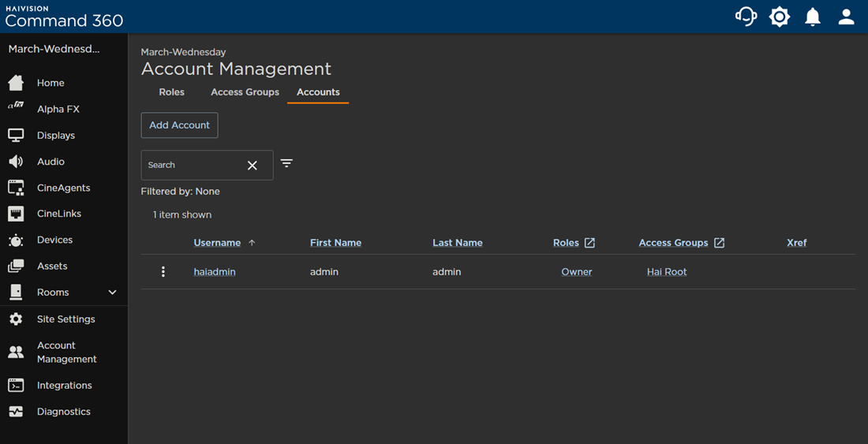The image size is (868, 444).
Task: Click the CineLinks network port icon
Action: pos(16,214)
